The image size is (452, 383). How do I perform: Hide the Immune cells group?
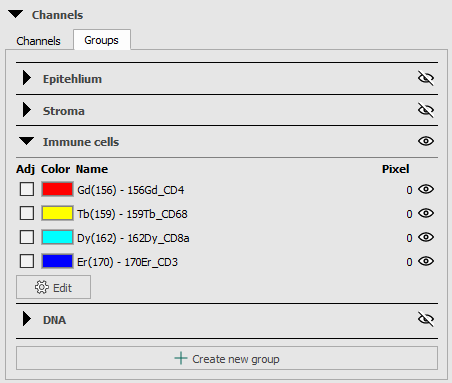tap(426, 141)
